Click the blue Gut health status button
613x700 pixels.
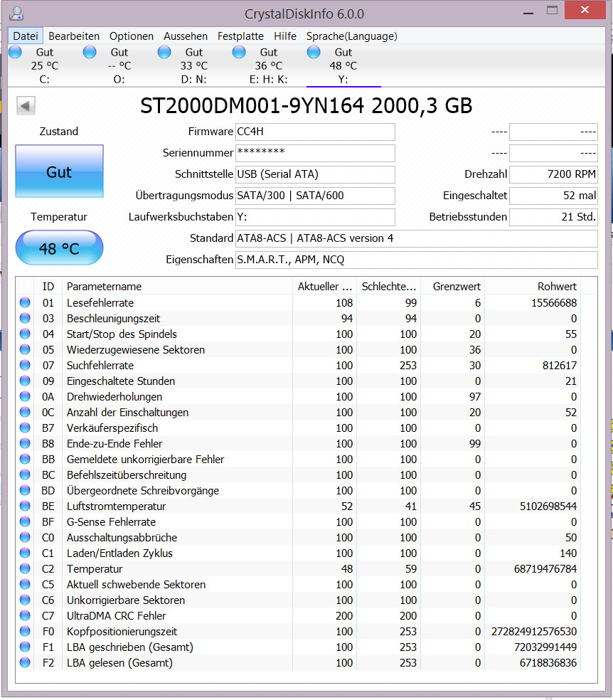click(x=59, y=171)
